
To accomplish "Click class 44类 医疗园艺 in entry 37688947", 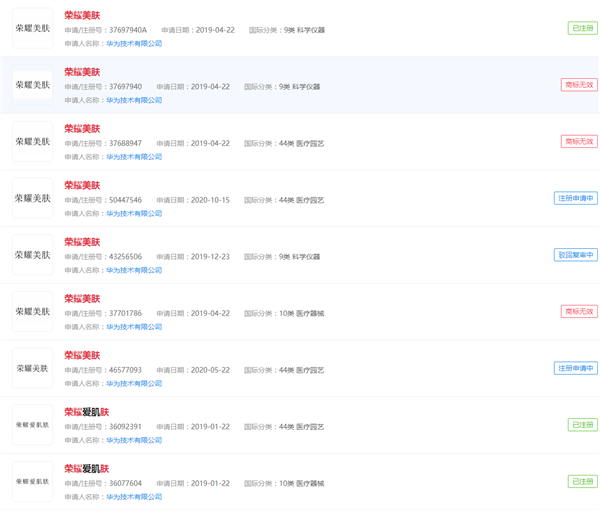I will tap(302, 144).
